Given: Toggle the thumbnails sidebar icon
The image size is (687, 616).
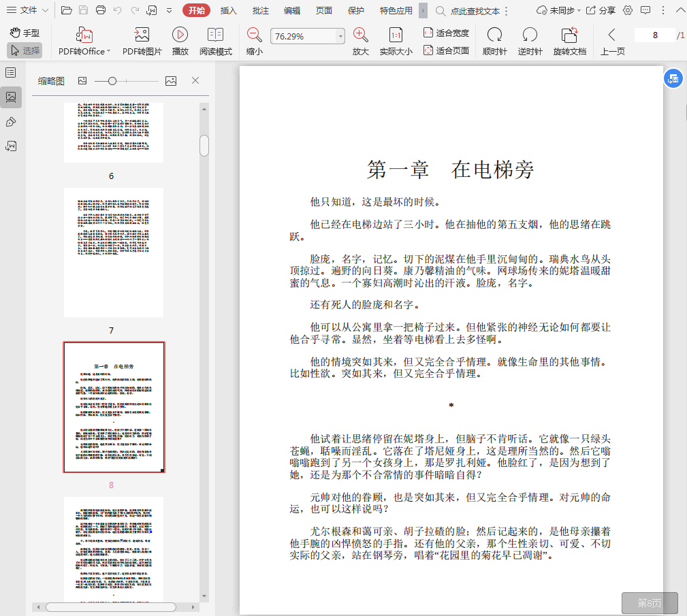Looking at the screenshot, I should (x=11, y=97).
